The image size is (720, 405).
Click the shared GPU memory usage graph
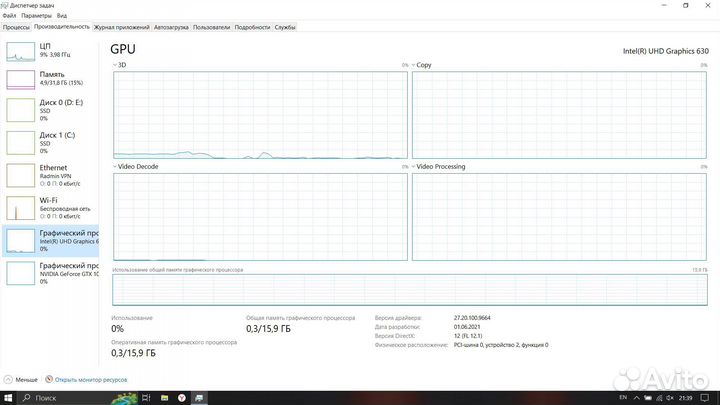click(410, 290)
